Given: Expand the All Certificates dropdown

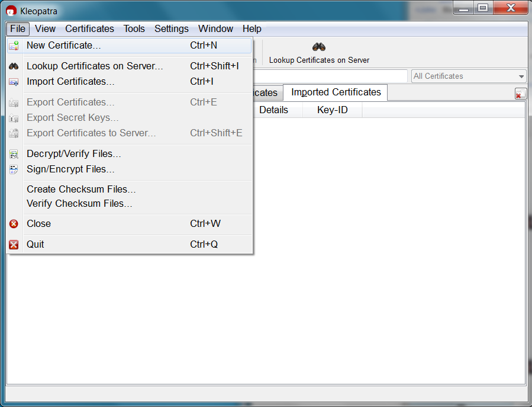Looking at the screenshot, I should pos(469,76).
